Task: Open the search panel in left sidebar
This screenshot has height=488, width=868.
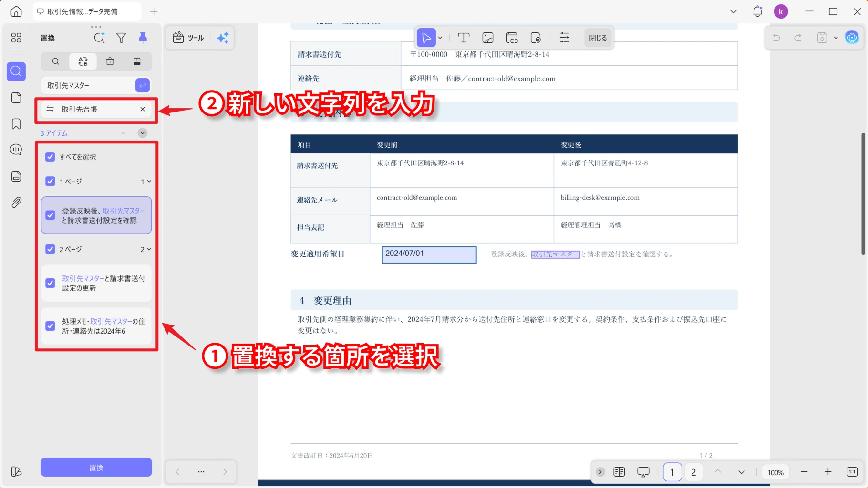Action: [x=16, y=71]
